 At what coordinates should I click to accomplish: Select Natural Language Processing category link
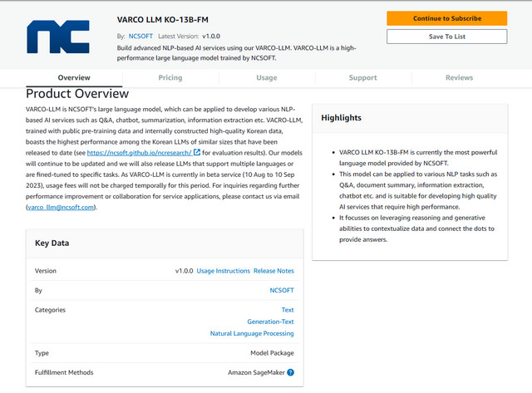[252, 333]
